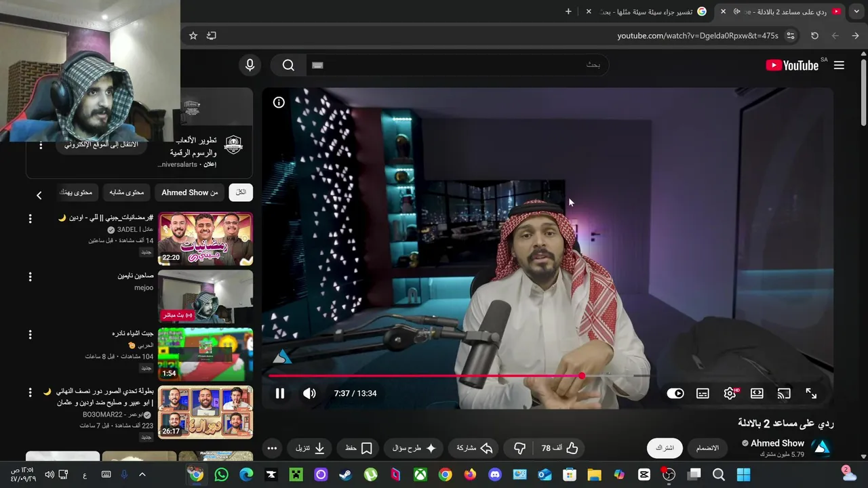Run search with magnifier button
Image resolution: width=868 pixels, height=488 pixels.
click(288, 65)
